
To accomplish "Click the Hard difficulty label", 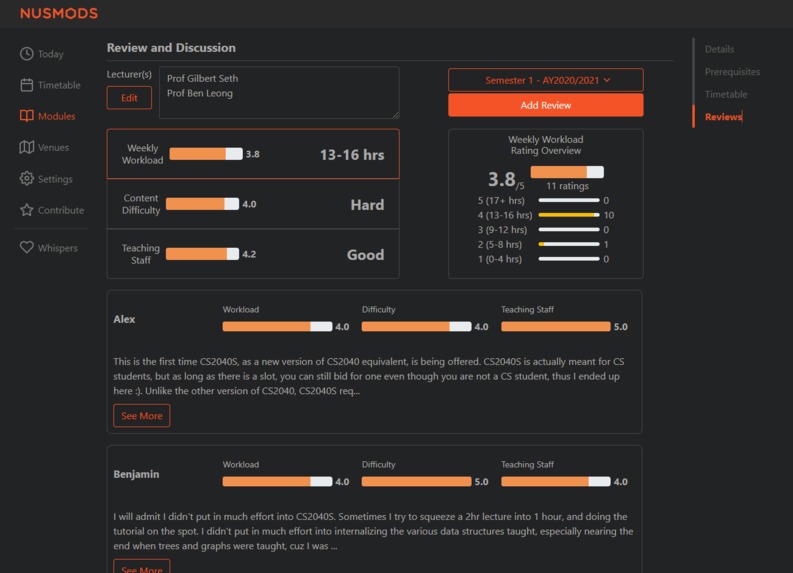I will [x=367, y=205].
